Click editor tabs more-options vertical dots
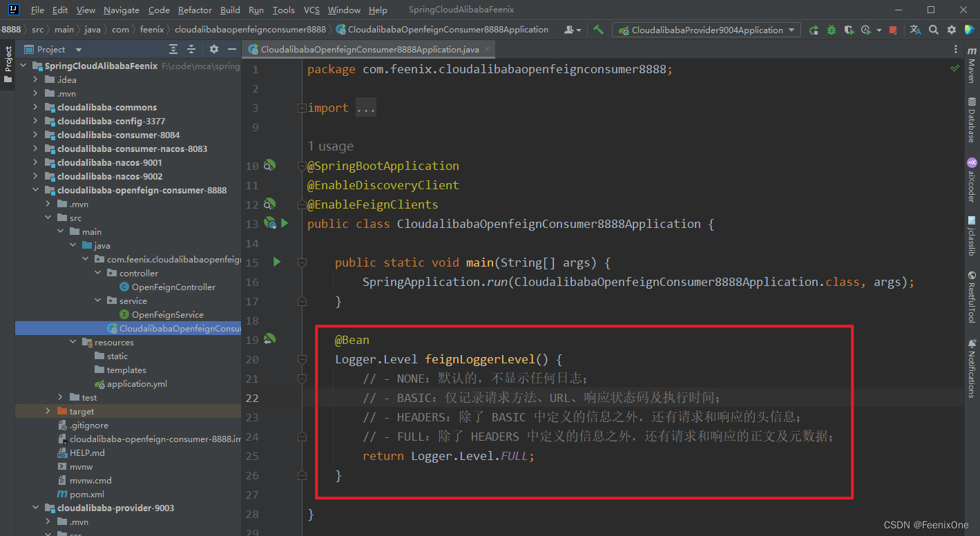 [x=956, y=49]
